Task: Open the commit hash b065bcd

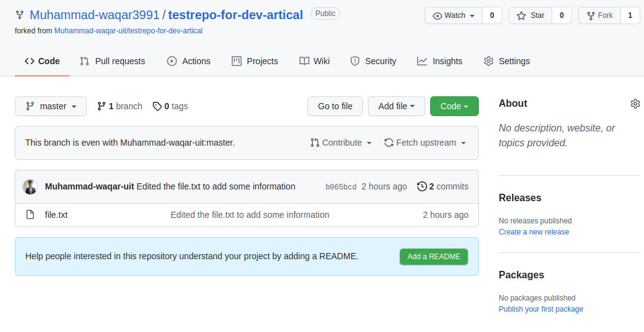Action: pyautogui.click(x=341, y=187)
